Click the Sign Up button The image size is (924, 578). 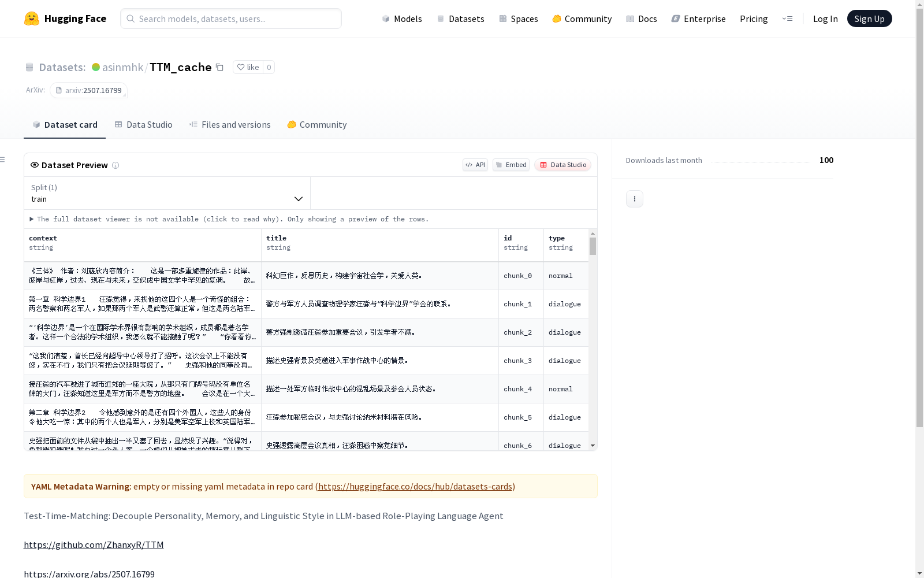point(869,18)
